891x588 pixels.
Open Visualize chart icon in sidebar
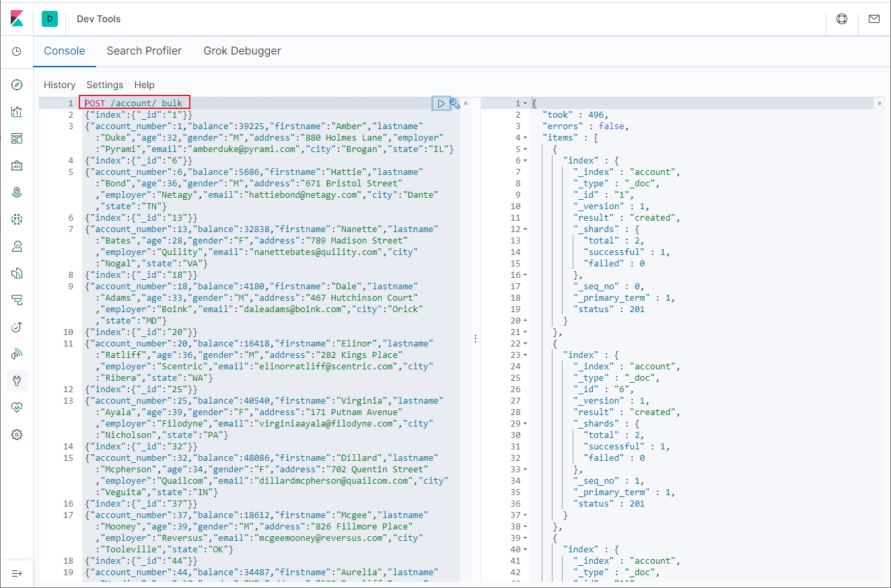[17, 112]
